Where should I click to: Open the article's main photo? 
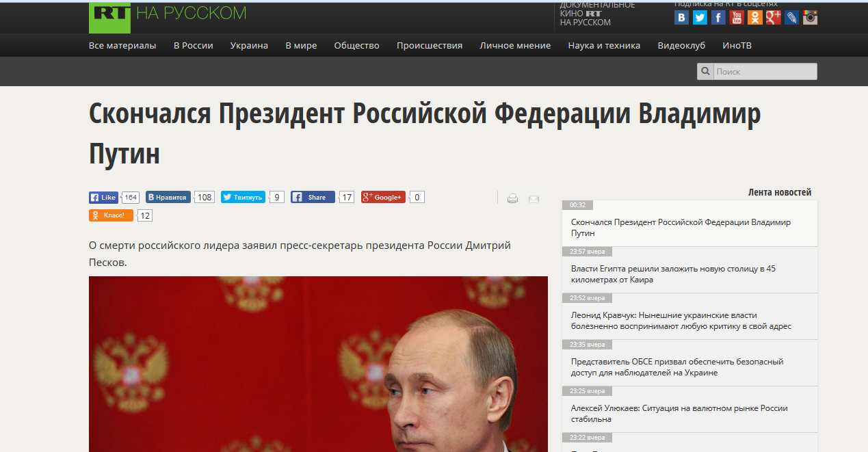click(x=318, y=364)
